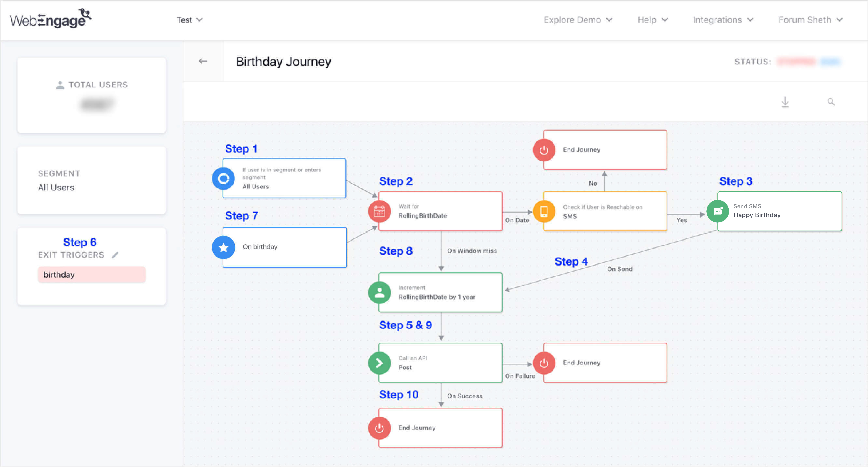Click the On Success End Journey power icon

pyautogui.click(x=379, y=428)
